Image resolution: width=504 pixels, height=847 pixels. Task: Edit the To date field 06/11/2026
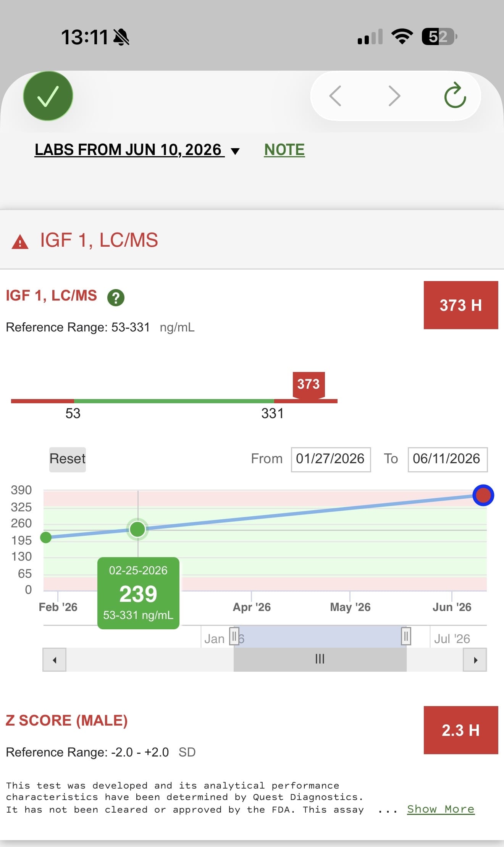click(447, 459)
